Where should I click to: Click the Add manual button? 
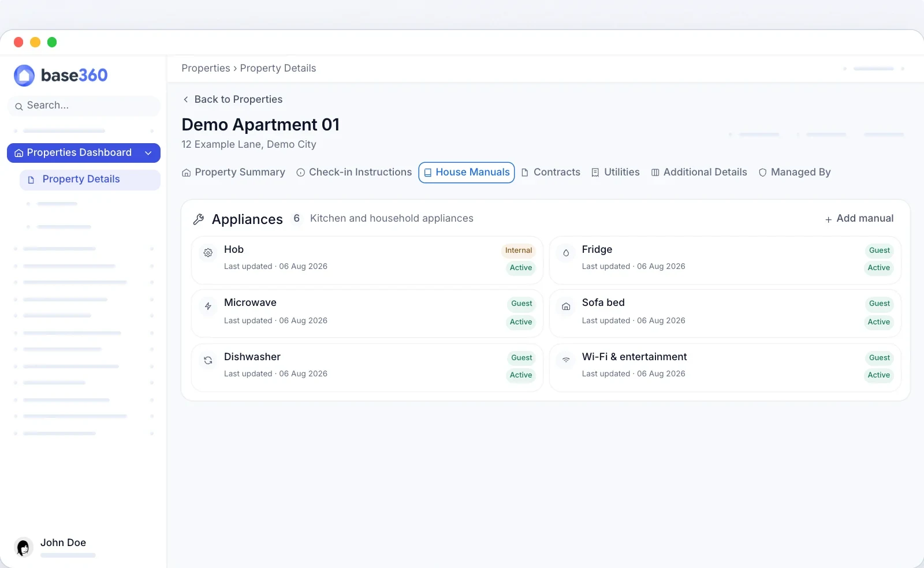click(x=859, y=219)
